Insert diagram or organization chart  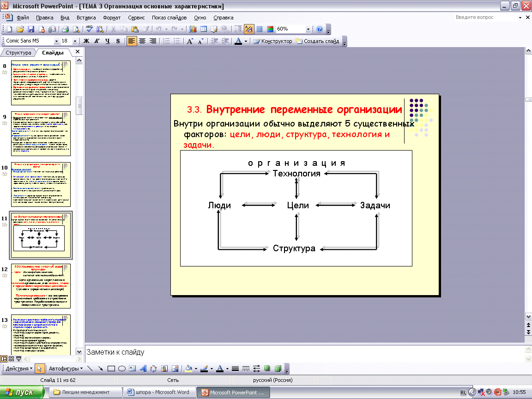pos(153,369)
